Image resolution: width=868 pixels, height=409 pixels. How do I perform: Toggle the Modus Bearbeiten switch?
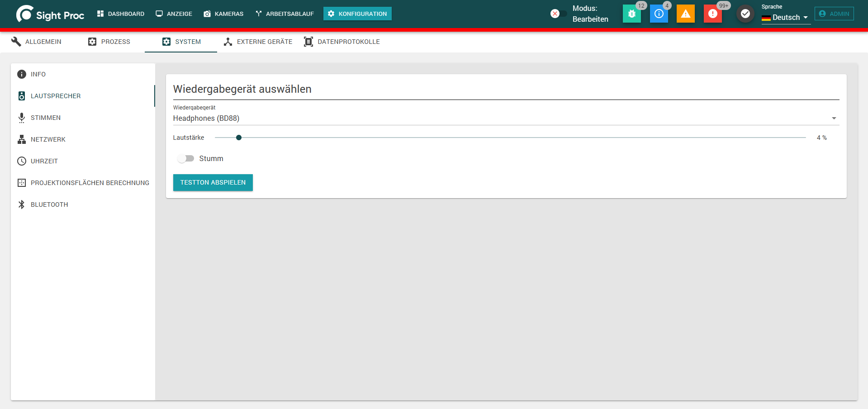(559, 14)
